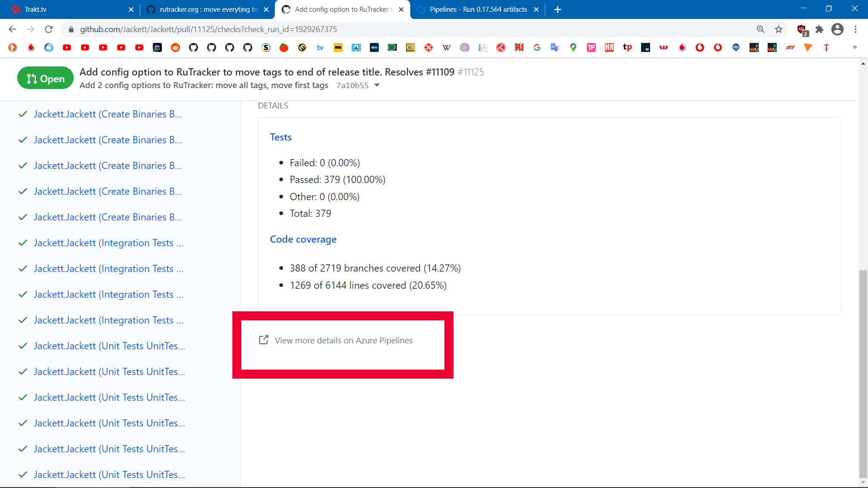This screenshot has width=868, height=488.
Task: Open the Google Translate bookmark
Action: (555, 47)
